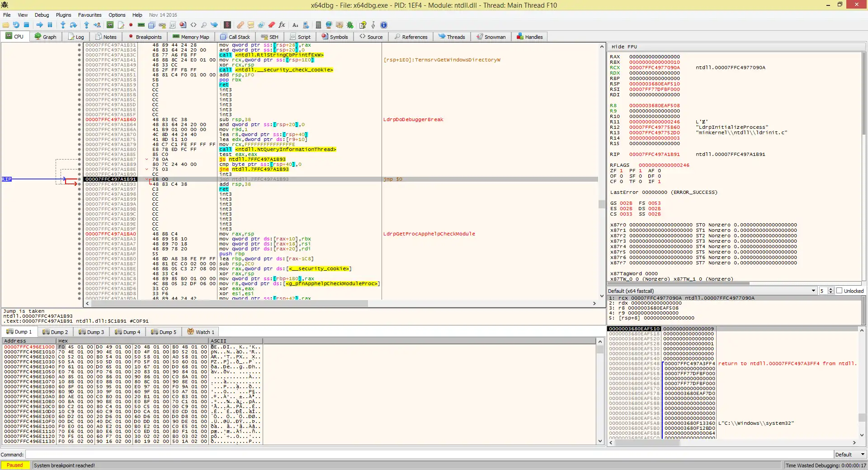Click the Hide FPU button
This screenshot has width=868, height=470.
[624, 47]
